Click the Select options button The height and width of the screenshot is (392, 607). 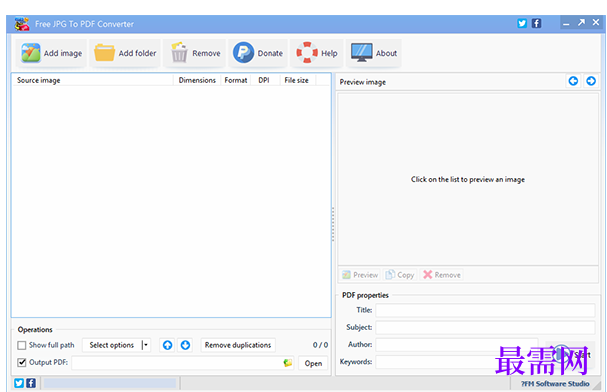click(111, 345)
